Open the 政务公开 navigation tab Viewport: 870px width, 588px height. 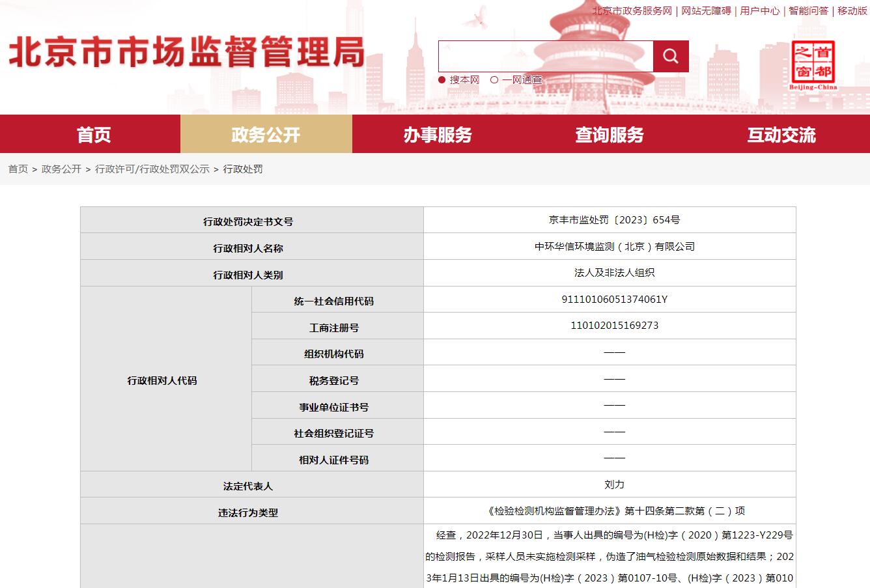(x=266, y=134)
